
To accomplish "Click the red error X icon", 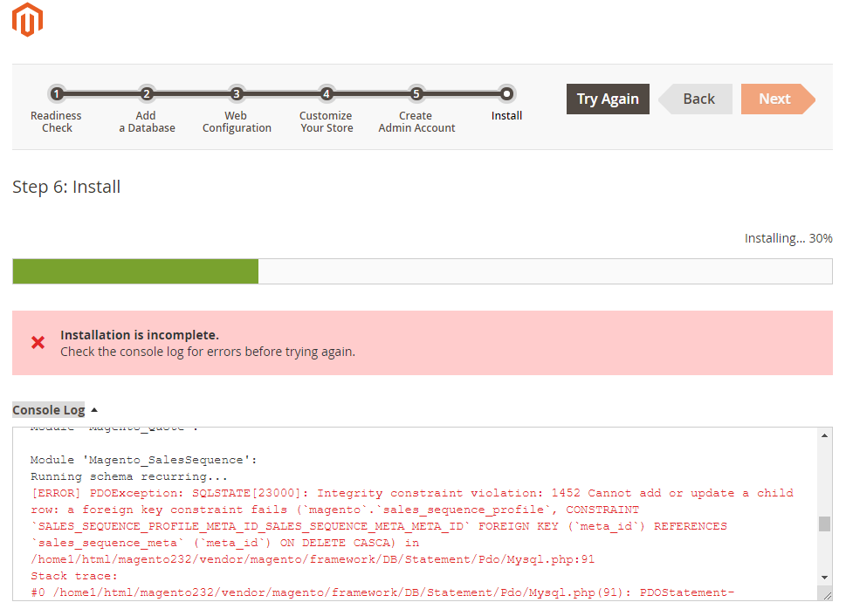I will (38, 343).
